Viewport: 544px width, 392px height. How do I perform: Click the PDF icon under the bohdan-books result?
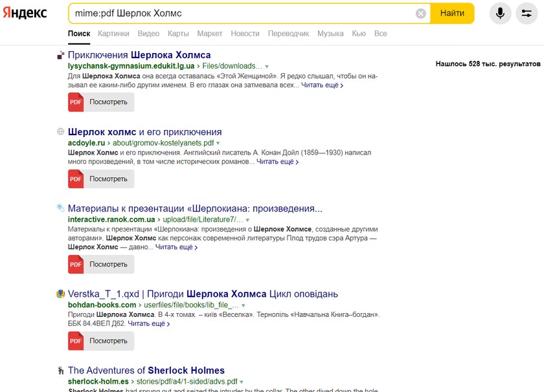tap(76, 341)
